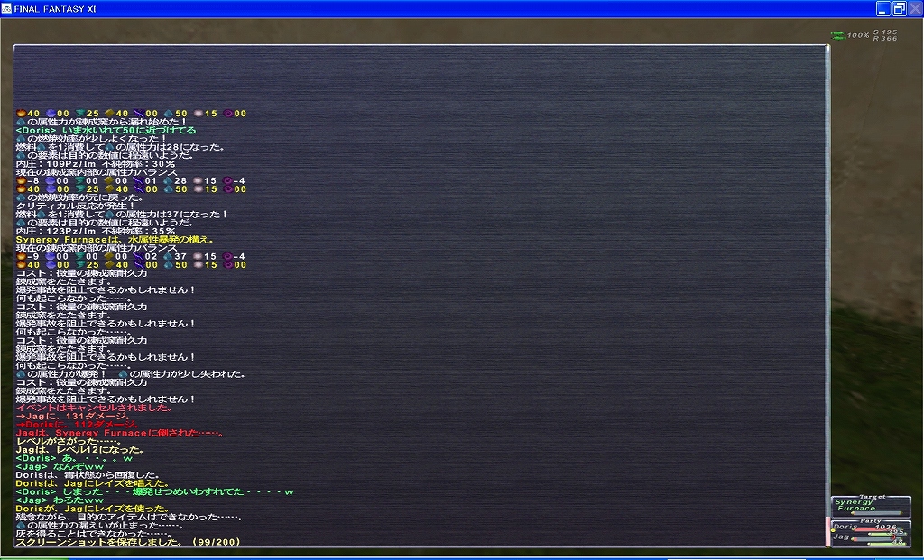Select Synergy Furnace in the Target box

coord(855,505)
